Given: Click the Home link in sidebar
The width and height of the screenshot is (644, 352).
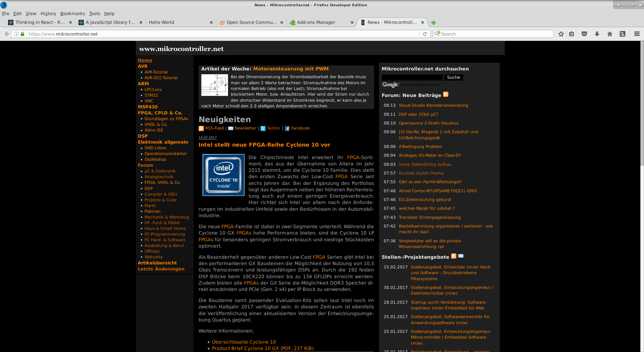Looking at the screenshot, I should coord(145,60).
